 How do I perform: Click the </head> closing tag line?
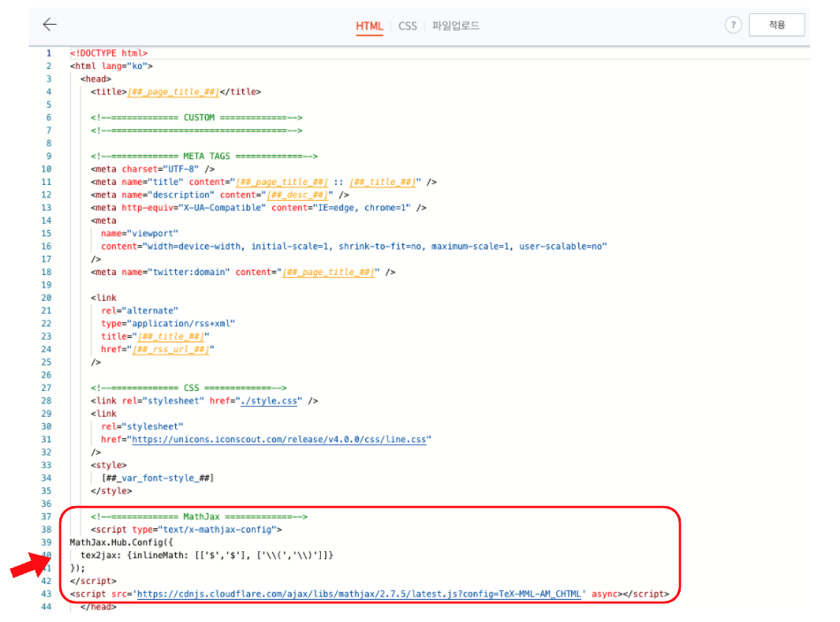98,606
